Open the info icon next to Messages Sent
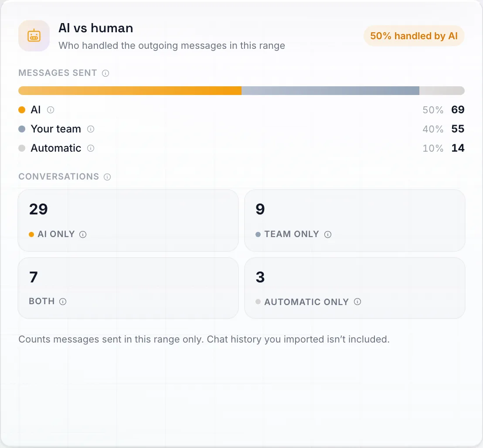The image size is (483, 448). pyautogui.click(x=105, y=73)
